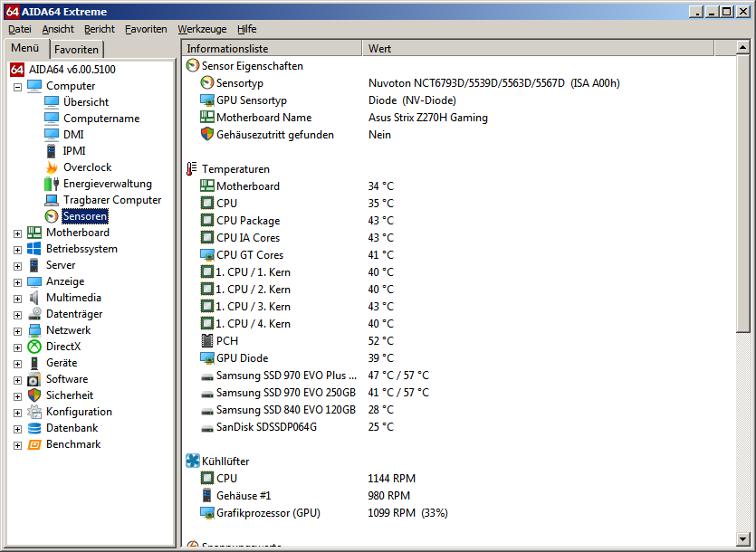
Task: Click the Multimedia speaker icon
Action: pos(34,298)
